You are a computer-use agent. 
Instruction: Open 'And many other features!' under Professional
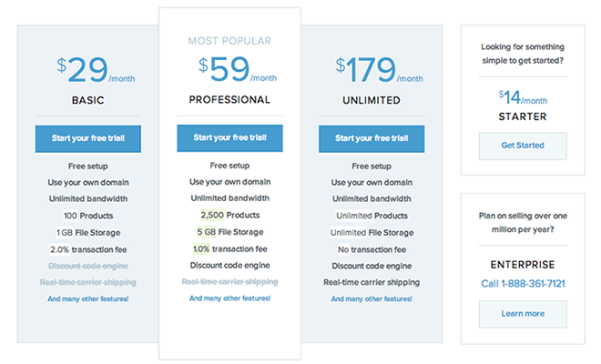coord(229,298)
